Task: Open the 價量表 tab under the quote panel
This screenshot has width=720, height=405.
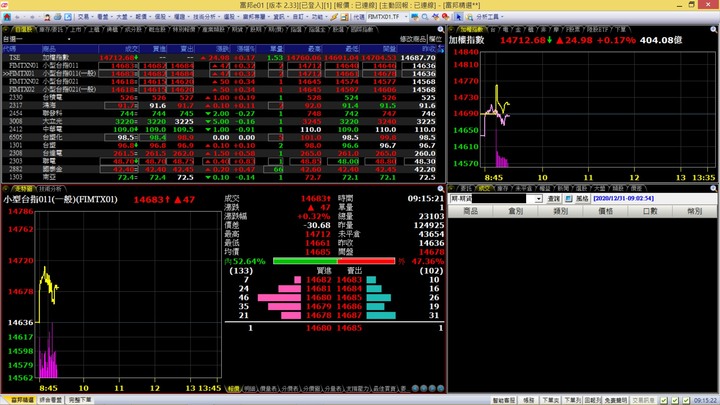Action: click(268, 389)
